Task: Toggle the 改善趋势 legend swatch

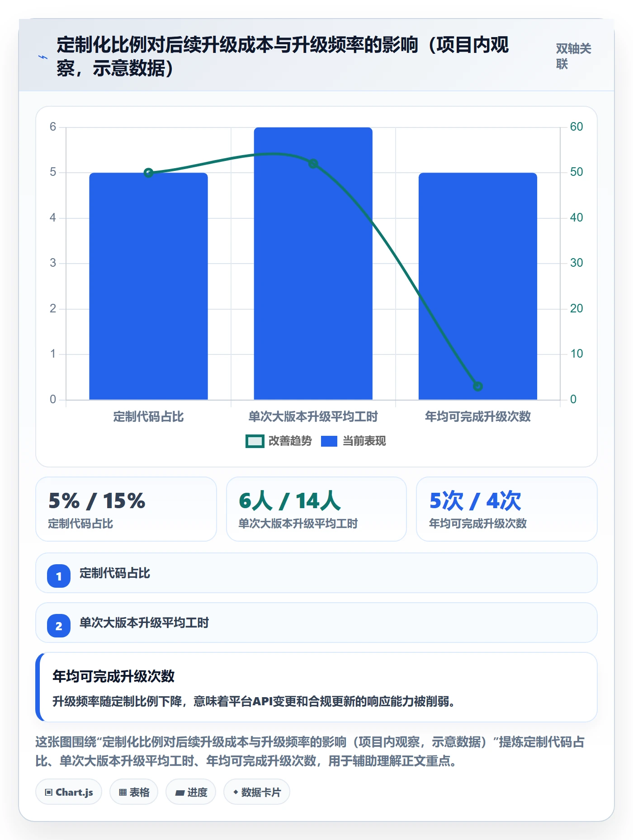Action: 255,441
